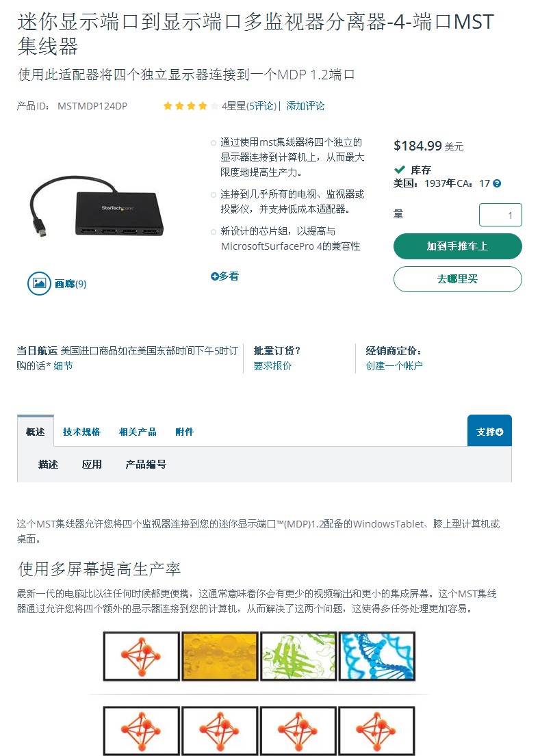Open the image gallery icon
The image size is (553, 756).
(x=39, y=283)
